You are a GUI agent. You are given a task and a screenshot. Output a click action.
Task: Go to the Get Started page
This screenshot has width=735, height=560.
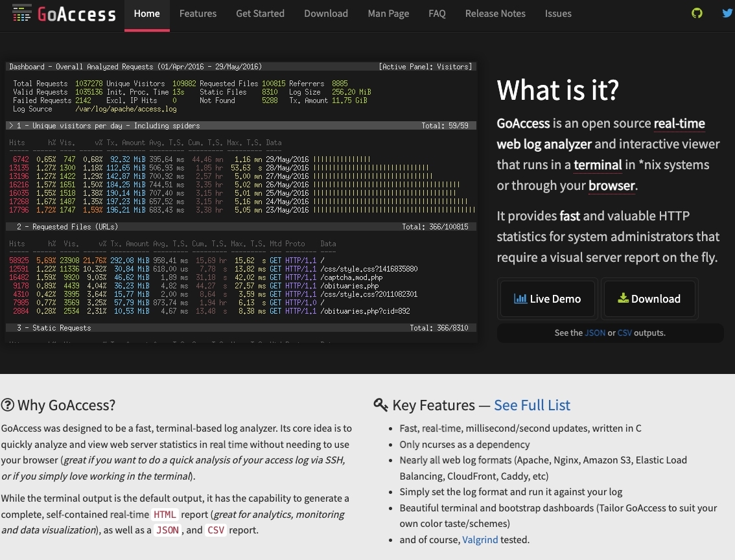260,14
